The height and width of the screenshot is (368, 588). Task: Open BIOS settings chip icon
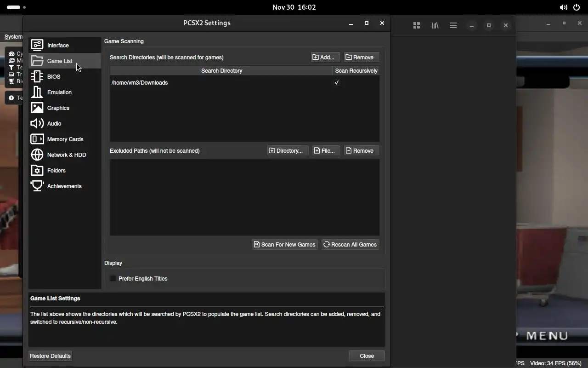pos(37,76)
